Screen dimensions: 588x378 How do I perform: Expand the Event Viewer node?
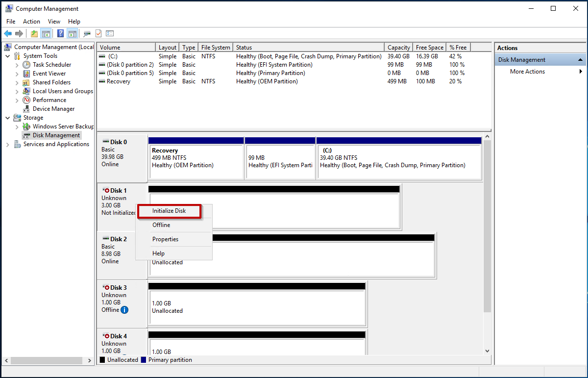pyautogui.click(x=17, y=74)
